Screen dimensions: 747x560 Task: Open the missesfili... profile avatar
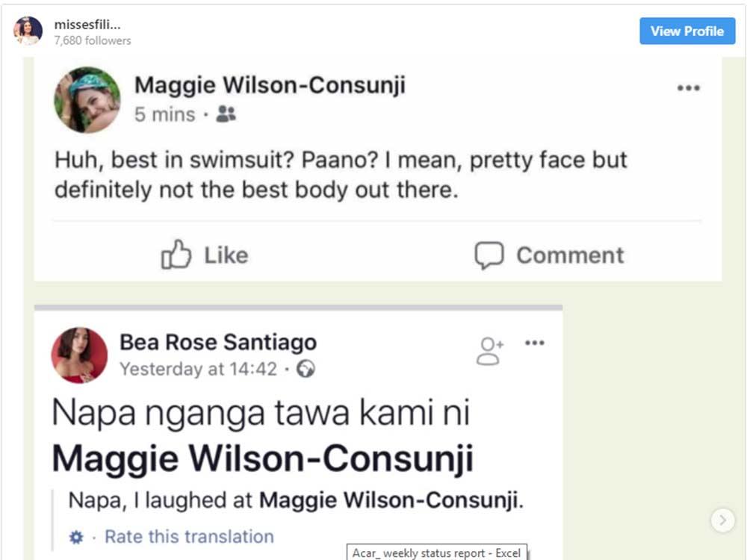[x=28, y=31]
